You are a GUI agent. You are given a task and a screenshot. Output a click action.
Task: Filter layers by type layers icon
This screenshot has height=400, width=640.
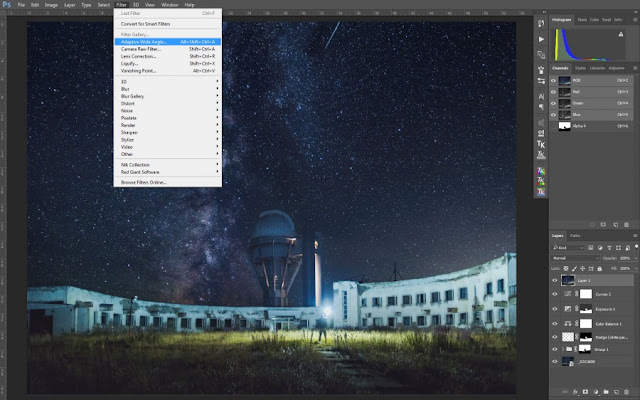[609, 248]
